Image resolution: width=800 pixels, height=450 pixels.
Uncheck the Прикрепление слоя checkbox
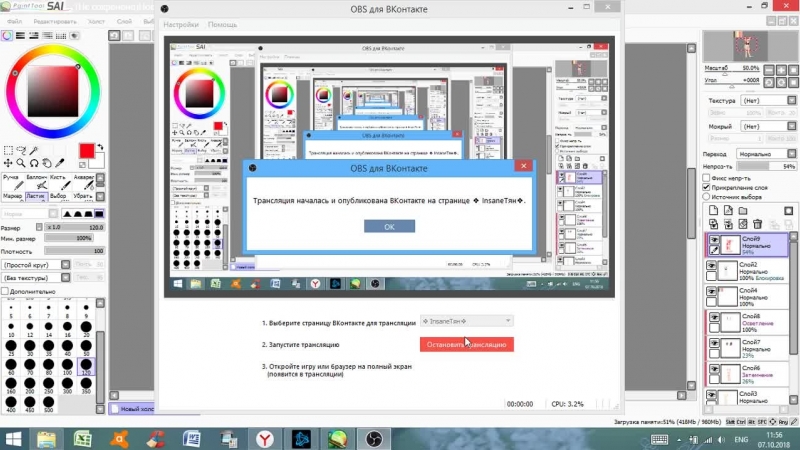pyautogui.click(x=707, y=187)
